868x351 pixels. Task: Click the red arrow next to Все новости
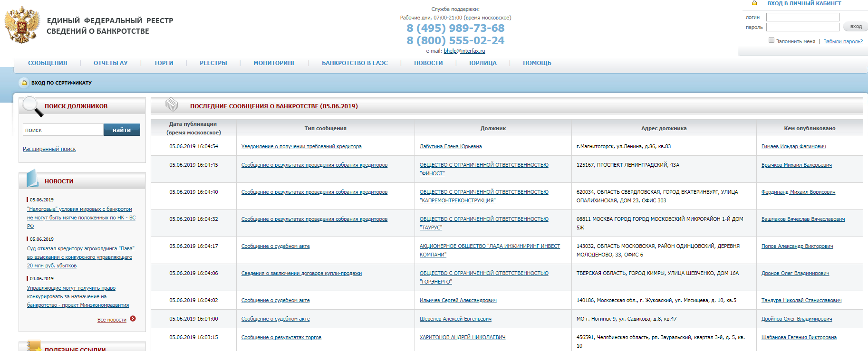pos(133,319)
